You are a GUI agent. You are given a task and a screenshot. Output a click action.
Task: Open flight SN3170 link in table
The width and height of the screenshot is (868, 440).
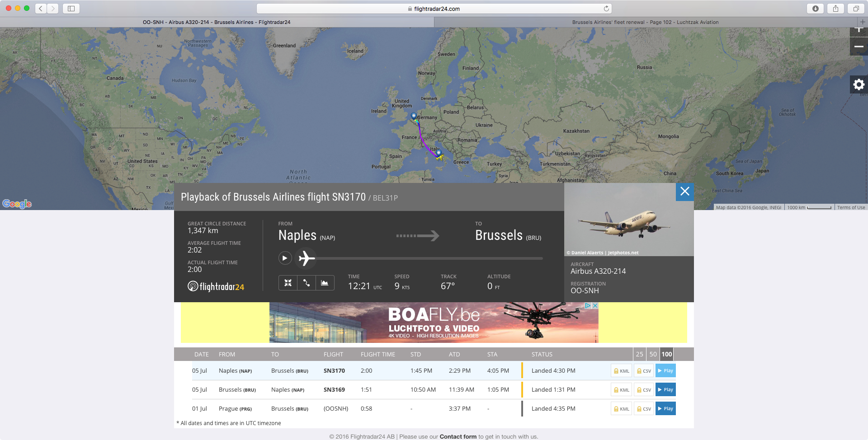[x=334, y=371]
